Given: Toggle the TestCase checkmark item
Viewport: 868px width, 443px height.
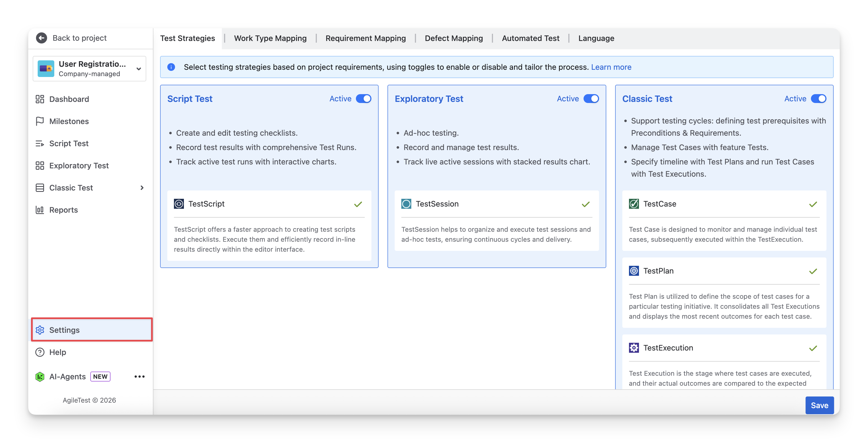Looking at the screenshot, I should click(x=813, y=204).
